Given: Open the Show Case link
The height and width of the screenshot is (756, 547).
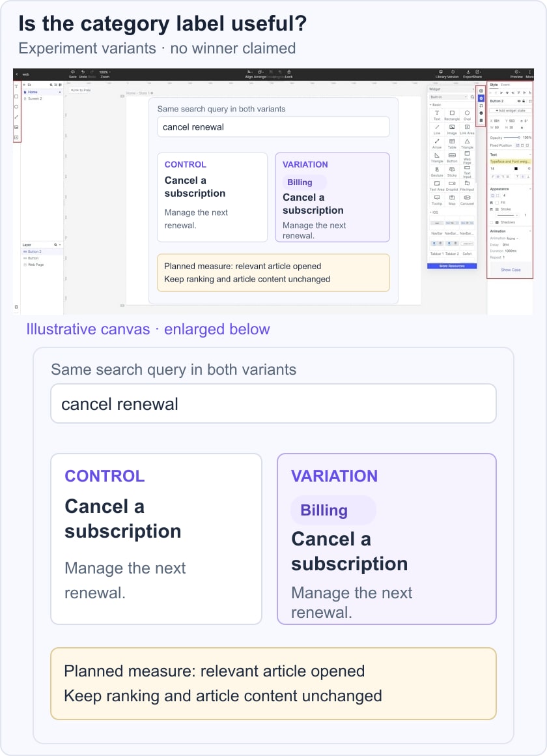Looking at the screenshot, I should click(511, 270).
